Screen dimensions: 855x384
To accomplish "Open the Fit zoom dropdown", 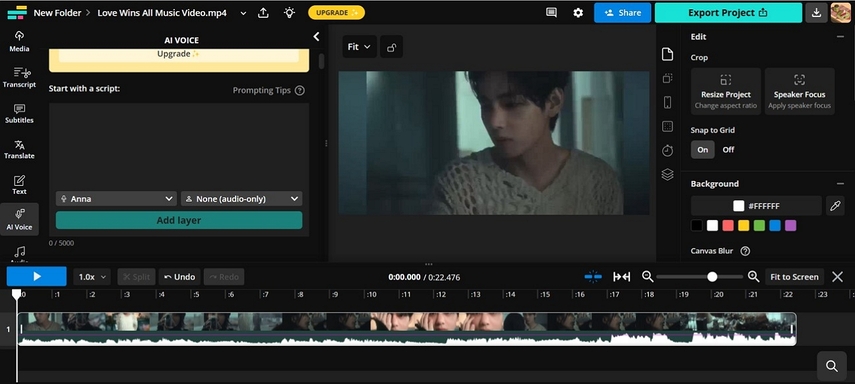I will [359, 47].
